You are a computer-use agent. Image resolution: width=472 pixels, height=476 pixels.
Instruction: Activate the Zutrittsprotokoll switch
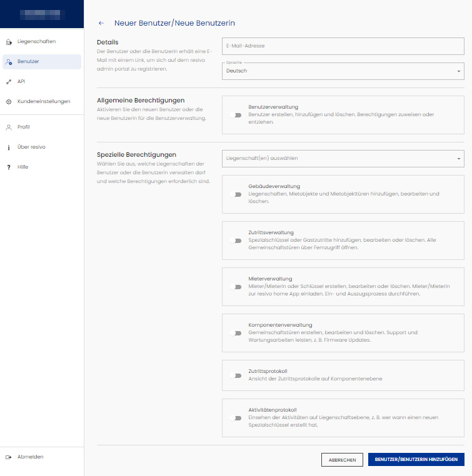point(236,375)
